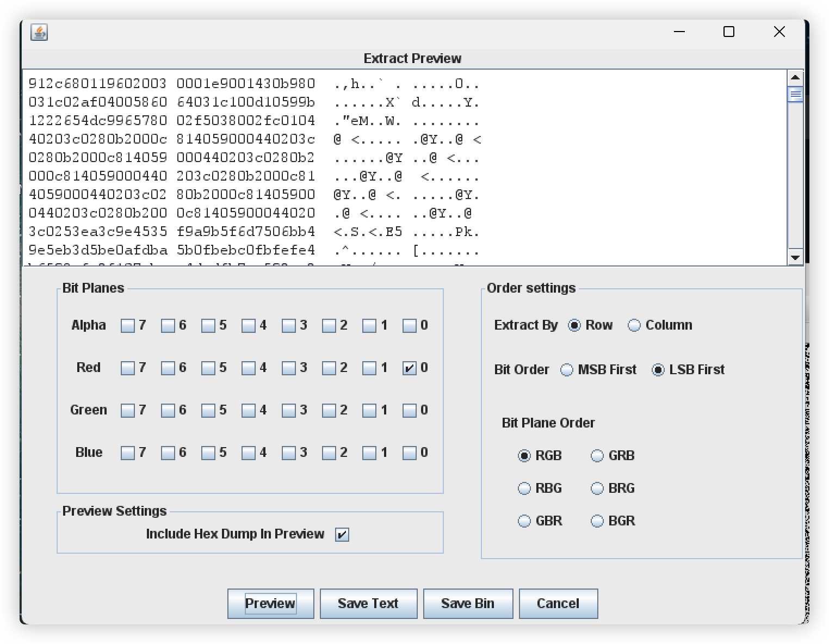Select Extract By Column option
829x644 pixels.
pyautogui.click(x=634, y=325)
